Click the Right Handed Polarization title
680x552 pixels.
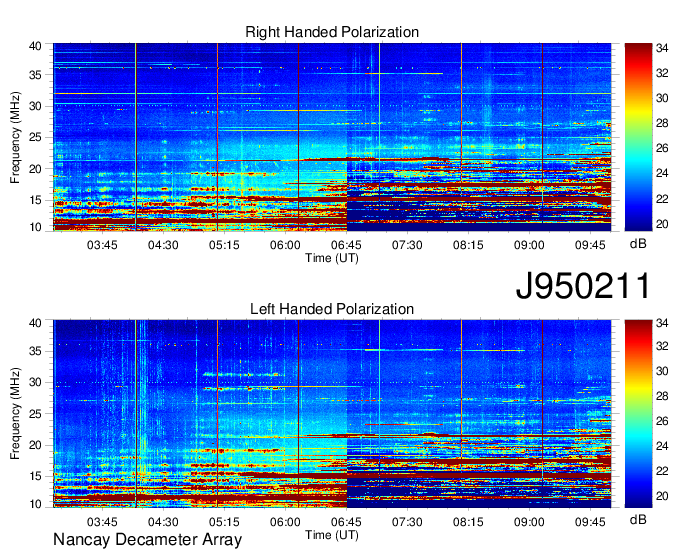click(x=332, y=32)
